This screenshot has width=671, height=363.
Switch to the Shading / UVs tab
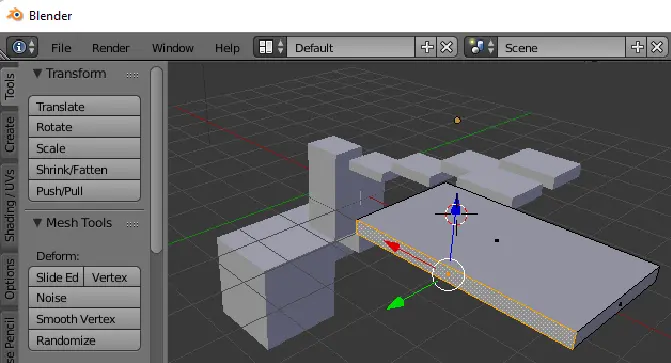coord(9,205)
